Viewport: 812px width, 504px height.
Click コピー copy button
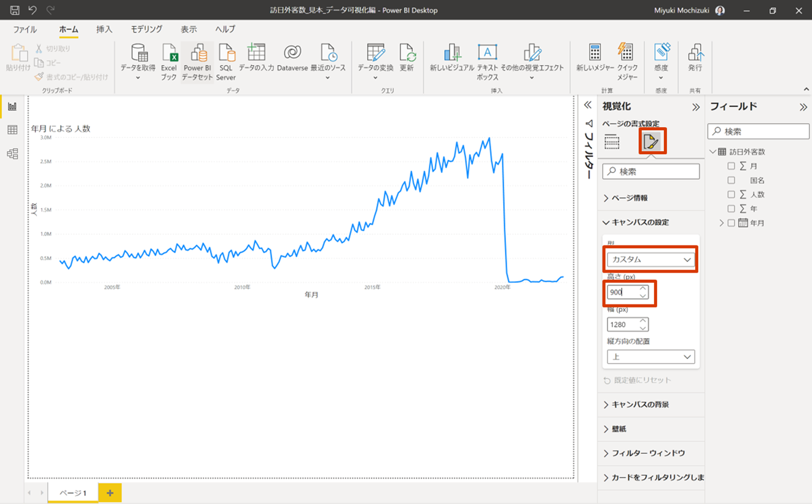click(48, 63)
